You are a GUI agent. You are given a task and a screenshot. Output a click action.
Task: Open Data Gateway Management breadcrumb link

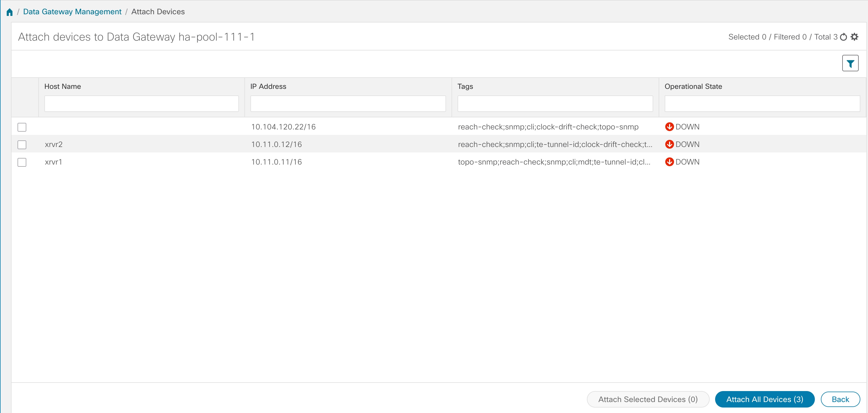point(72,12)
